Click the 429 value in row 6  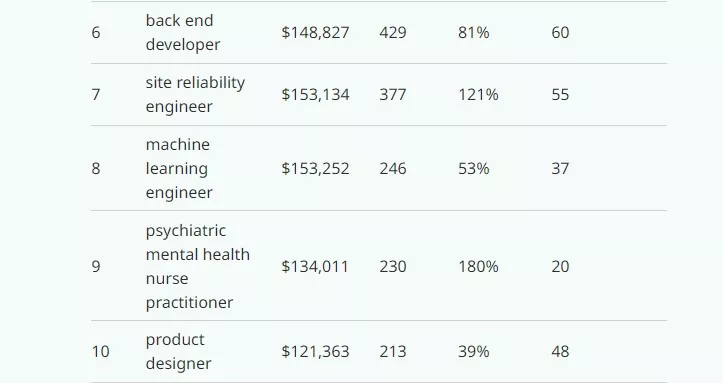pos(393,33)
